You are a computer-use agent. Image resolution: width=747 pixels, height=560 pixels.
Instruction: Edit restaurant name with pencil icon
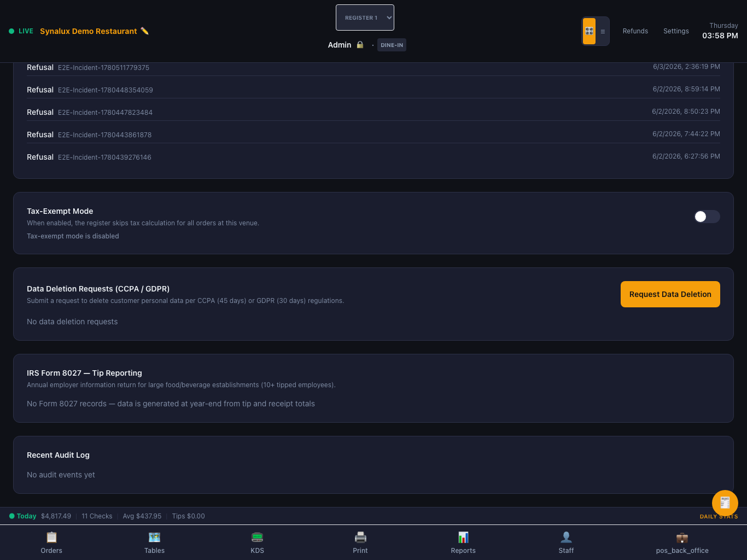coord(144,31)
